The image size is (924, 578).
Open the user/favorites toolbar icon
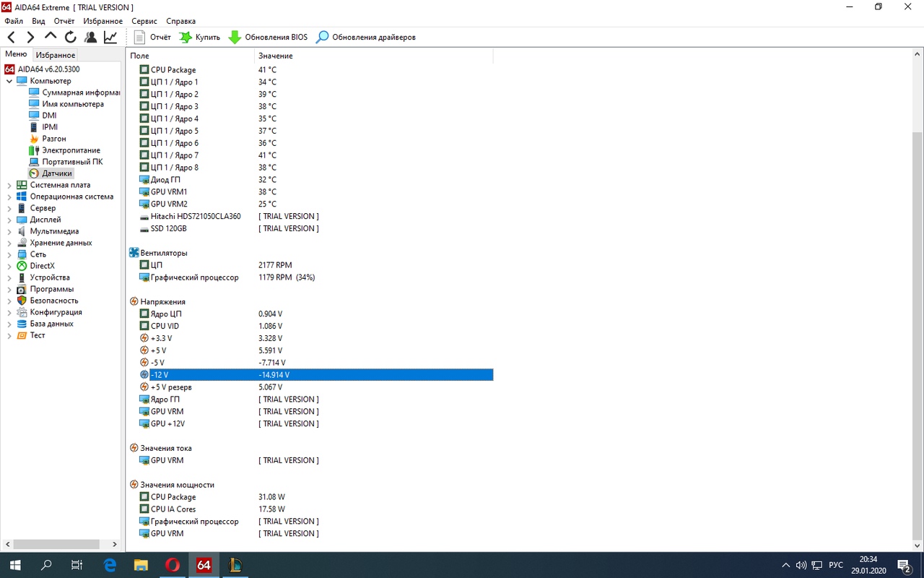pos(90,37)
